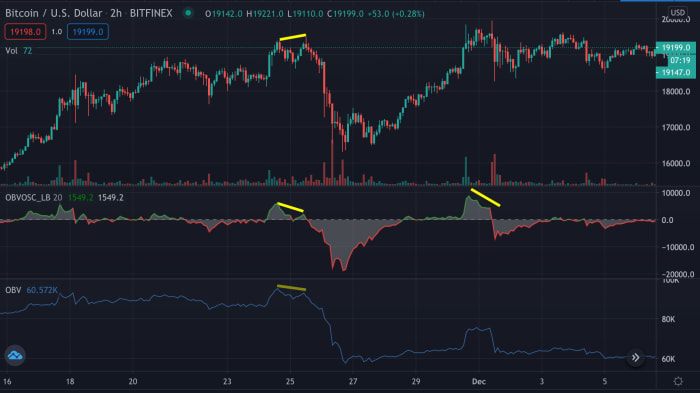Click the 5 date label on time axis

click(604, 381)
